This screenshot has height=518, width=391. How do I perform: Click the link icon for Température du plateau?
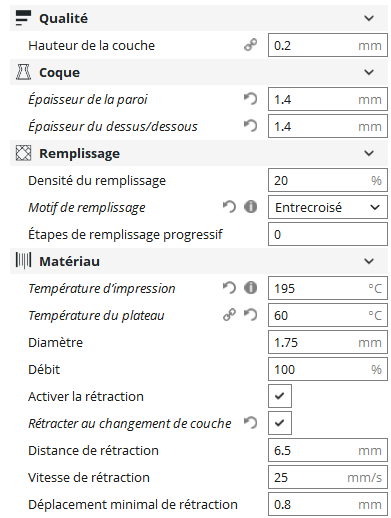[229, 315]
